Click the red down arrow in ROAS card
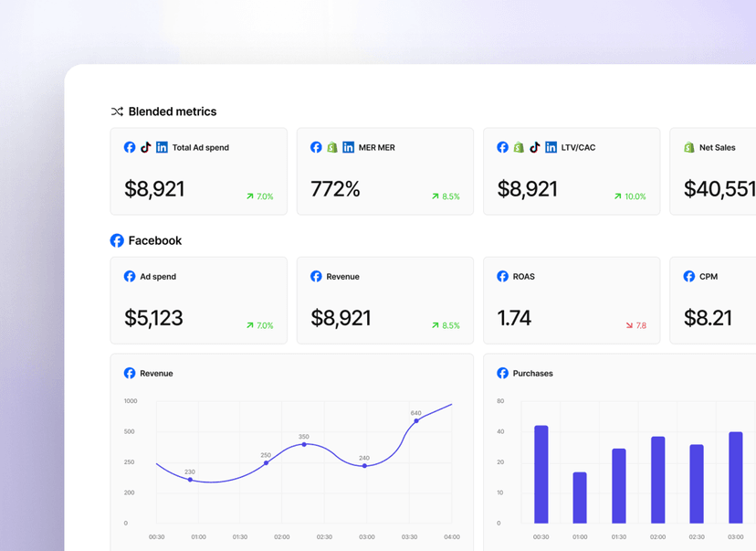The height and width of the screenshot is (551, 756). (x=629, y=325)
